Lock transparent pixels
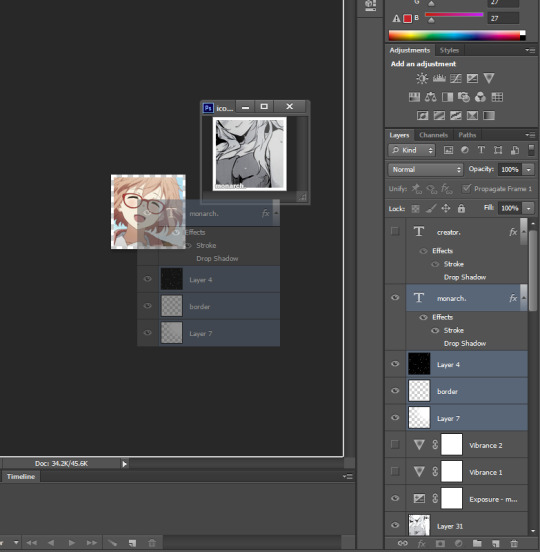This screenshot has height=552, width=540. click(415, 209)
